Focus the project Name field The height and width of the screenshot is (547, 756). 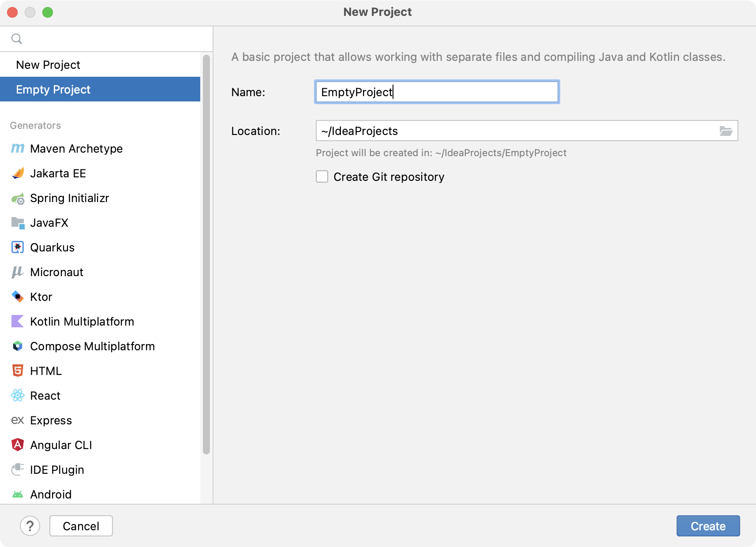[437, 92]
